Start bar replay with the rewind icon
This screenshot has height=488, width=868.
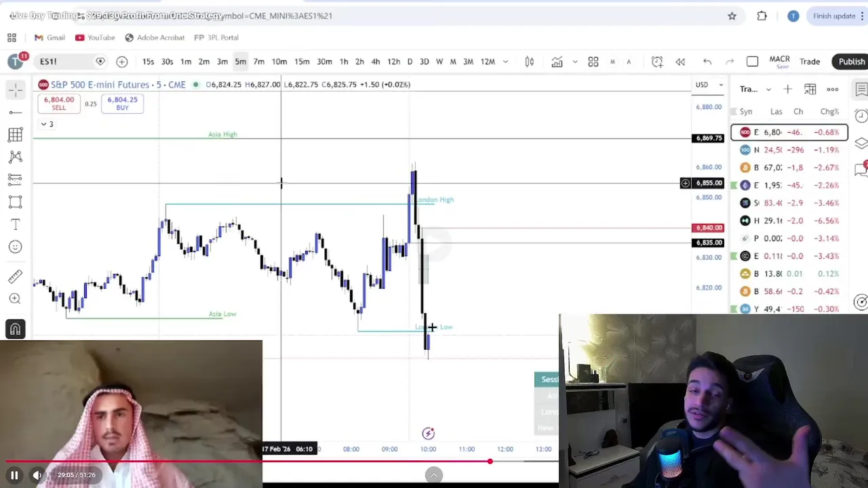pos(680,62)
